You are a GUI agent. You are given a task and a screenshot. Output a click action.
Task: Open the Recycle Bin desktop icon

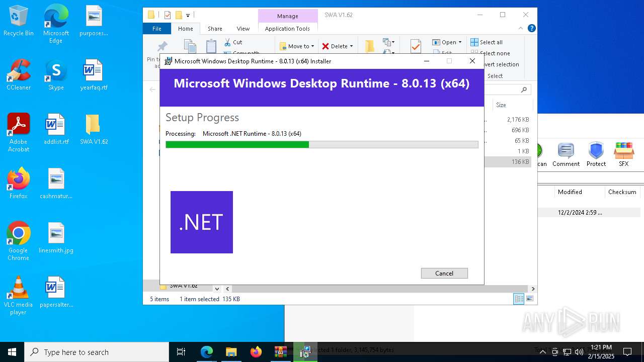coord(19,22)
